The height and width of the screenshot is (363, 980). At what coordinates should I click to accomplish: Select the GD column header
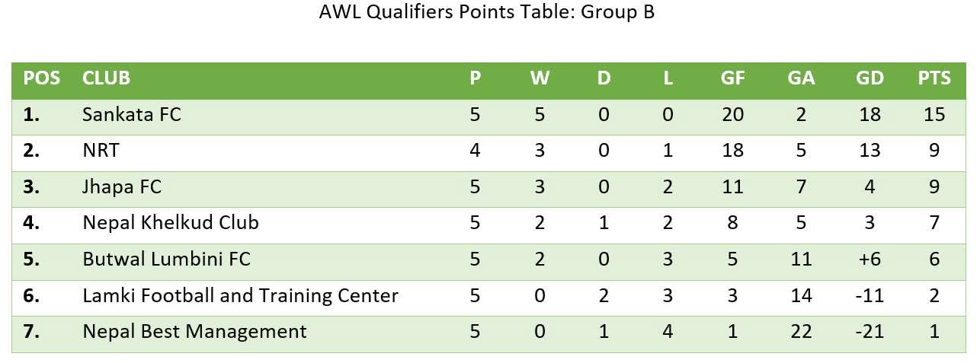click(870, 78)
